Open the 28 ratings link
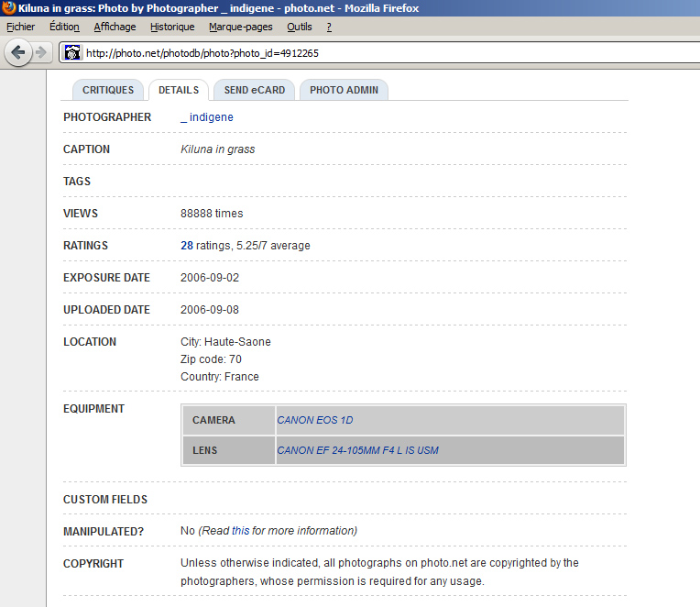This screenshot has height=607, width=700. click(x=187, y=245)
